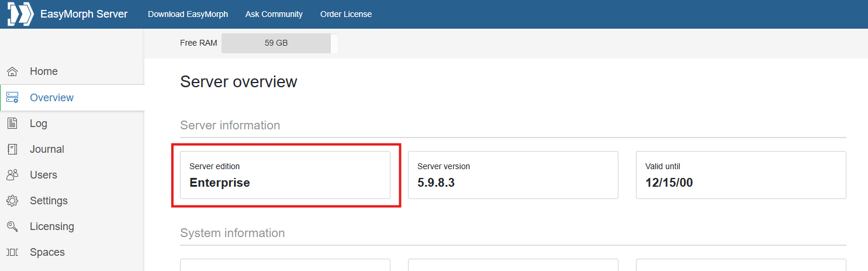Select the Overview server icon
Image resolution: width=868 pixels, height=271 pixels.
(12, 98)
